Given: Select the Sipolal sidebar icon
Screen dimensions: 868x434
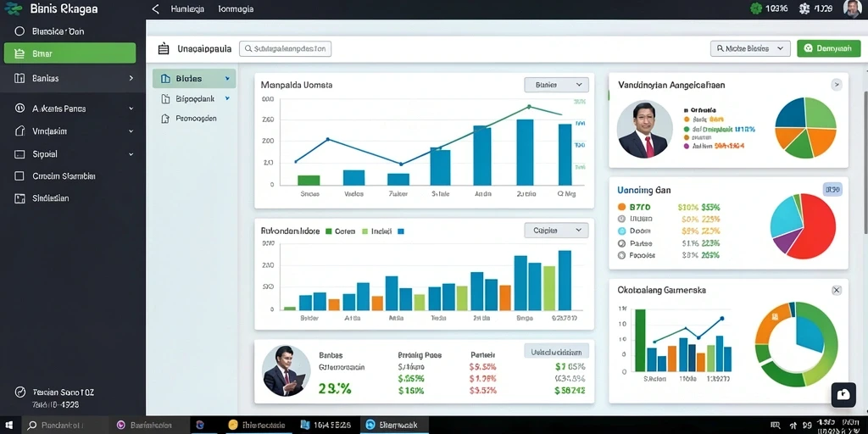Looking at the screenshot, I should [20, 154].
